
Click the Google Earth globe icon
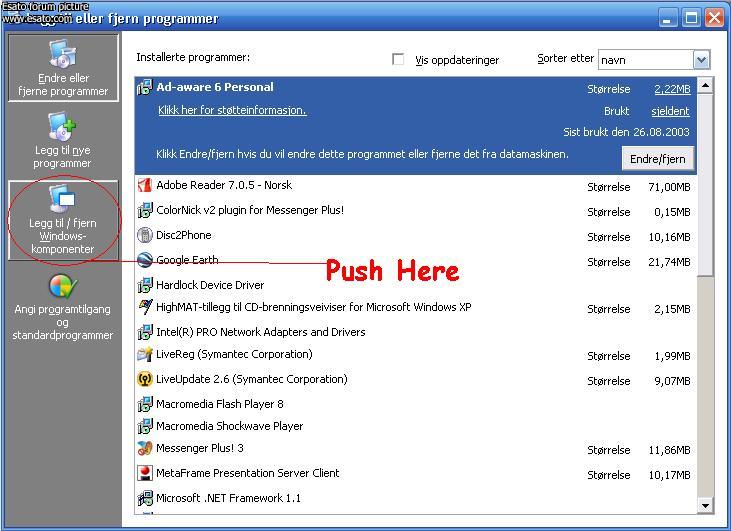pos(145,260)
